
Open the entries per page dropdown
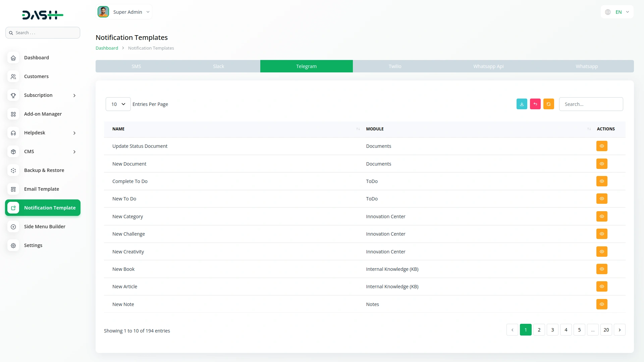[x=118, y=104]
